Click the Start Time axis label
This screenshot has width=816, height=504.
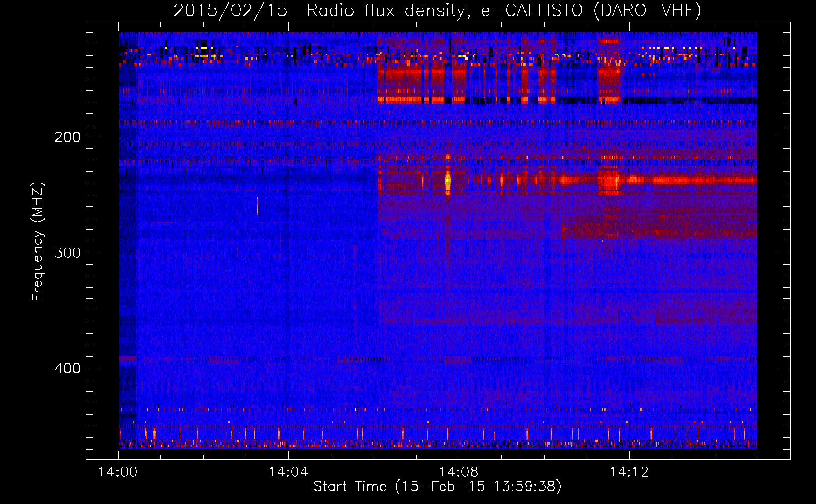437,487
